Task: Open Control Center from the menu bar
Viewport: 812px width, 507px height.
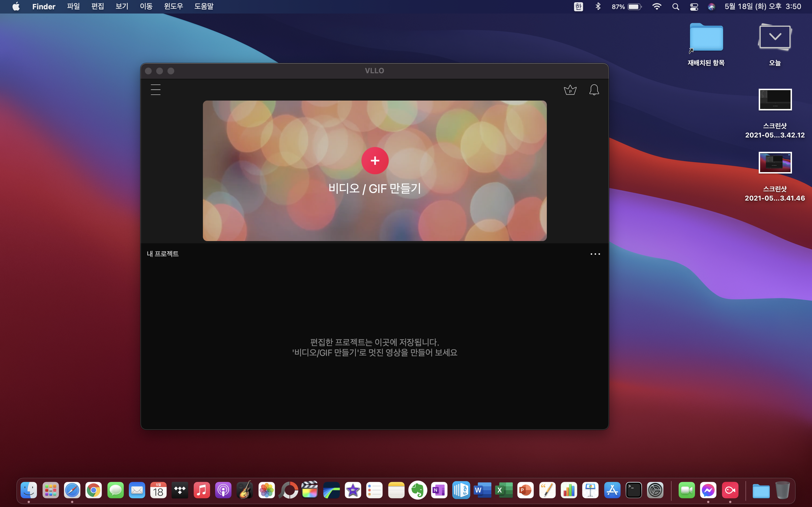Action: [x=694, y=6]
